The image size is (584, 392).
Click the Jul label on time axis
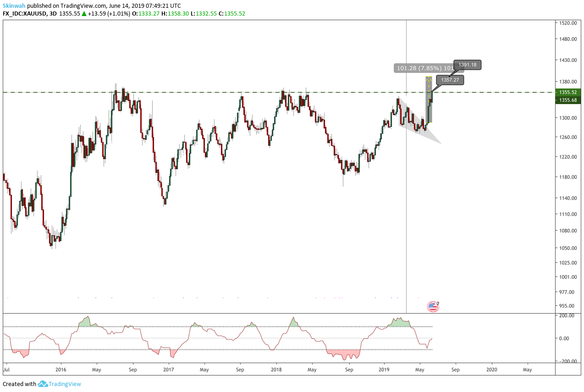coord(6,369)
